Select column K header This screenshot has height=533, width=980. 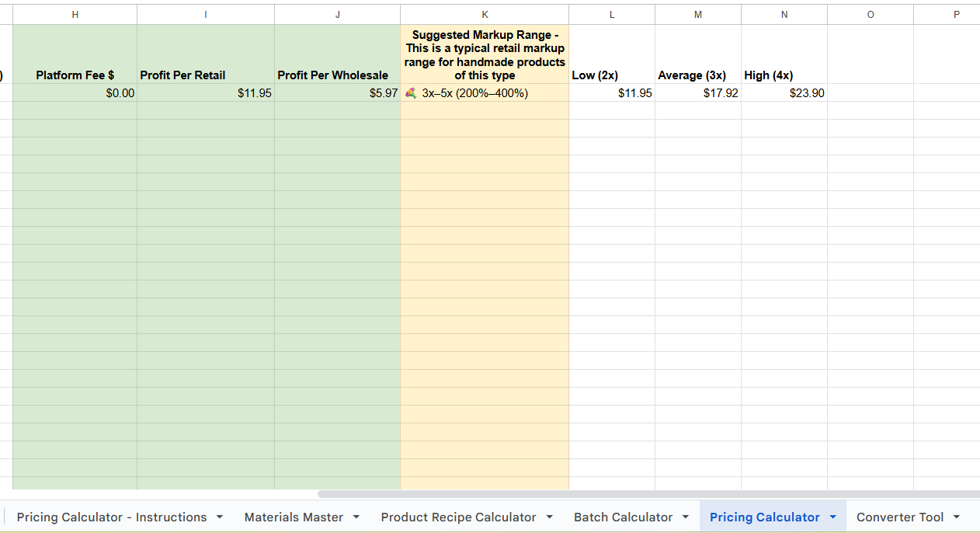485,15
